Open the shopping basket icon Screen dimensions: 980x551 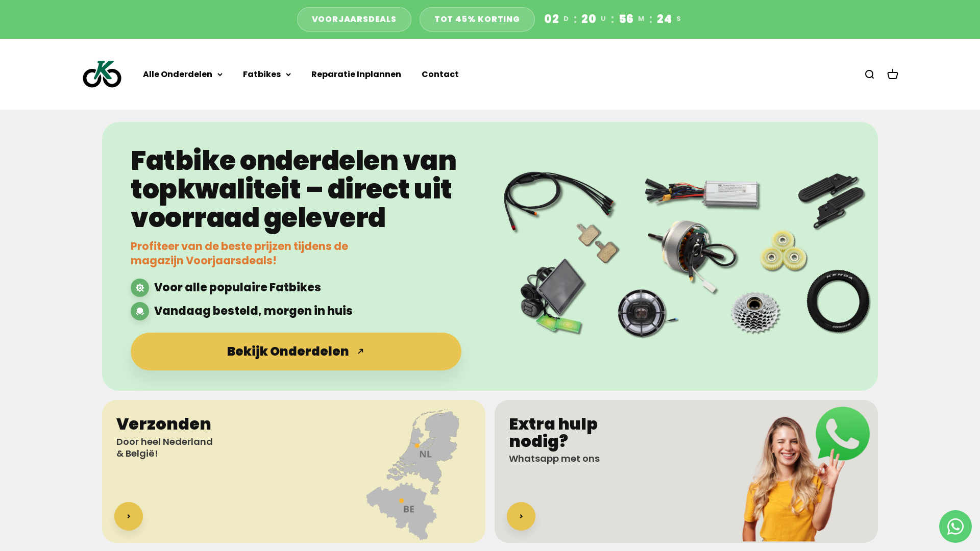[x=892, y=74]
